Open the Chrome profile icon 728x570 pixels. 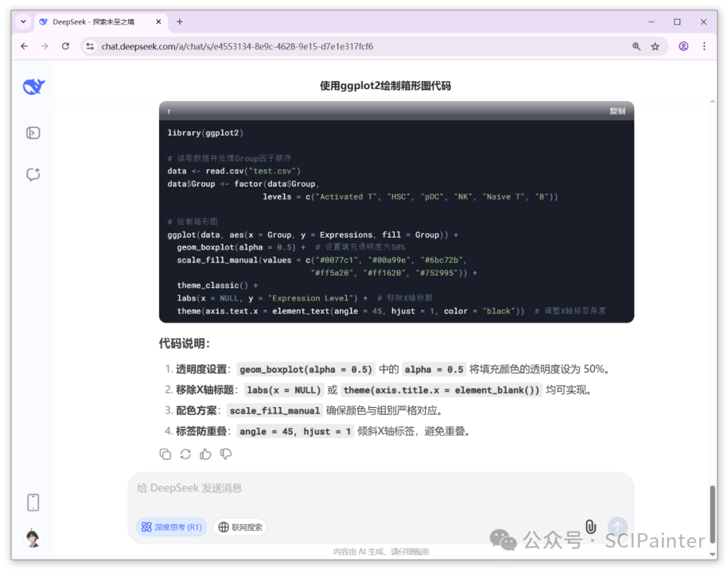click(684, 46)
